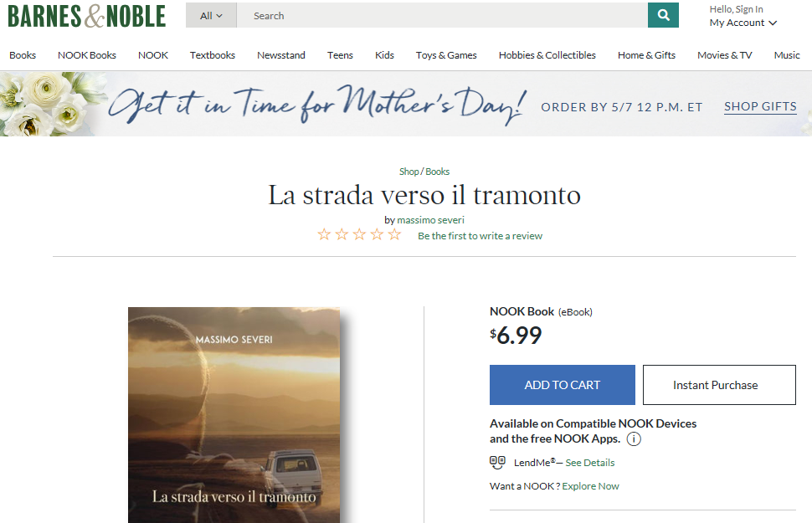Expand the All search category dropdown
The image size is (812, 523).
(x=211, y=16)
